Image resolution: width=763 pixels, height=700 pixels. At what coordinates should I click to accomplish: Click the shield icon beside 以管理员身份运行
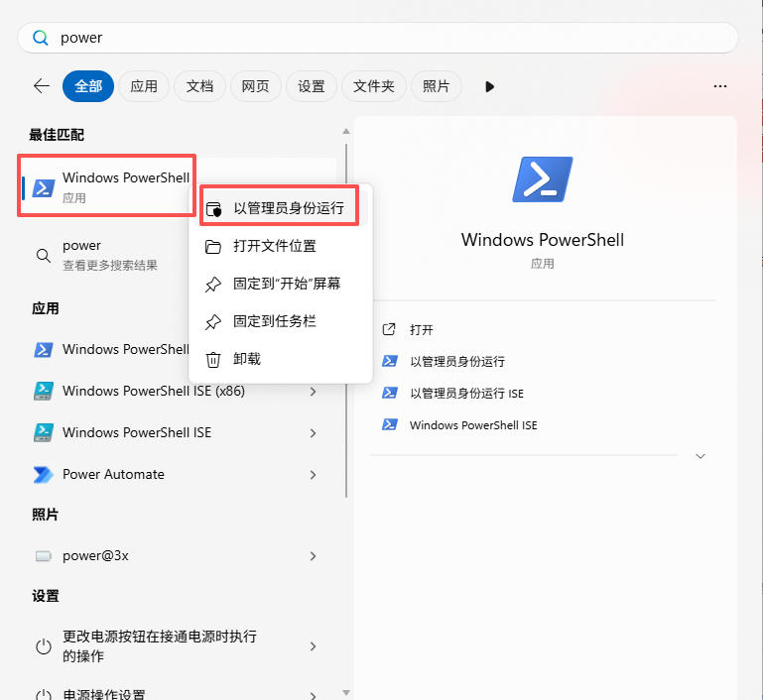point(213,209)
